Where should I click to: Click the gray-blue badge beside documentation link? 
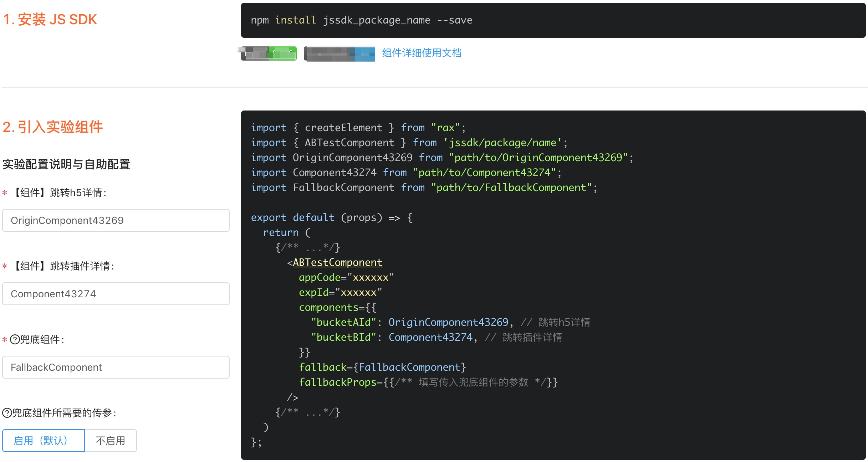pyautogui.click(x=339, y=54)
